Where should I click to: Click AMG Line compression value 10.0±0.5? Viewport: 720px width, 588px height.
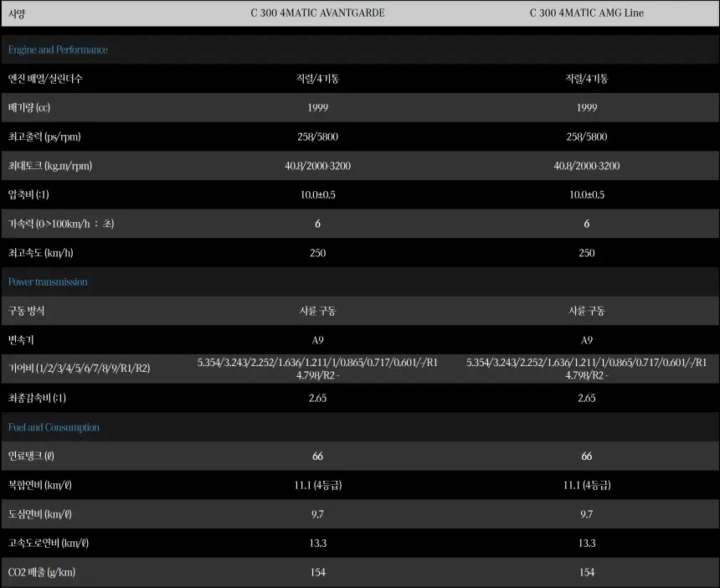(x=587, y=195)
